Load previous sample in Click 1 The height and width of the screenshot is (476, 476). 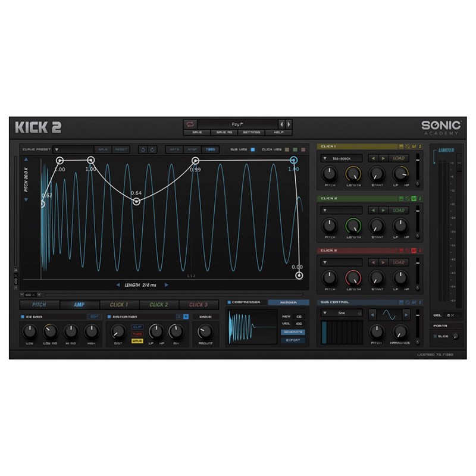[x=372, y=158]
